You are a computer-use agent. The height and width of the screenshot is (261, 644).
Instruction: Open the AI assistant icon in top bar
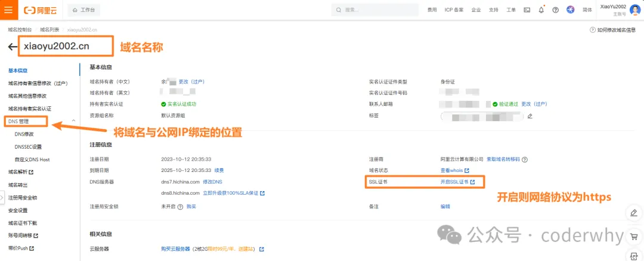point(570,10)
